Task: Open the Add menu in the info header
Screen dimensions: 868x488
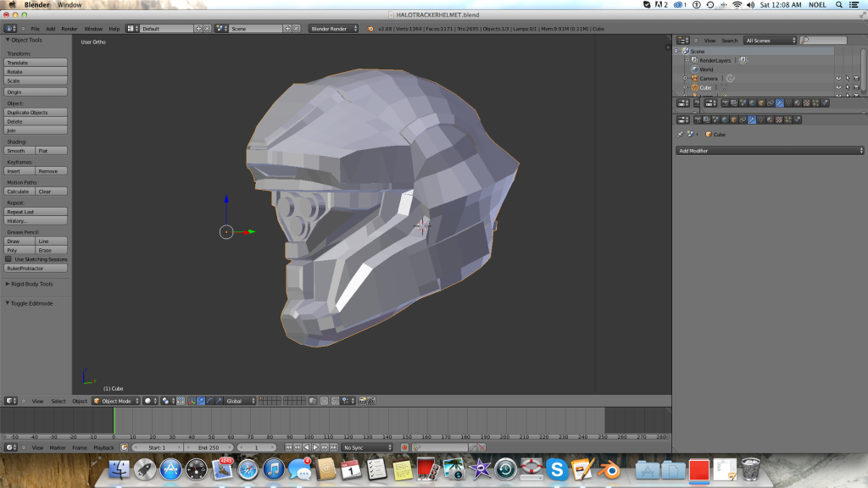Action: [50, 29]
